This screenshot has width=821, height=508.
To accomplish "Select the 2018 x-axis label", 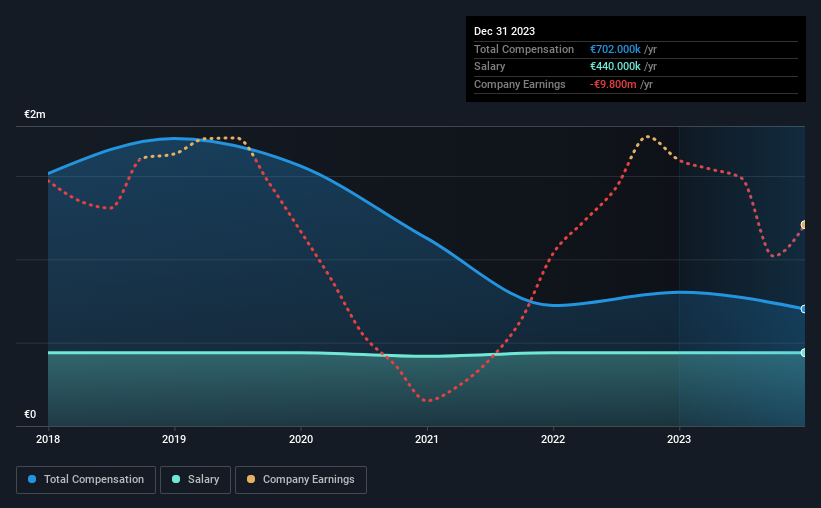I will click(x=48, y=439).
